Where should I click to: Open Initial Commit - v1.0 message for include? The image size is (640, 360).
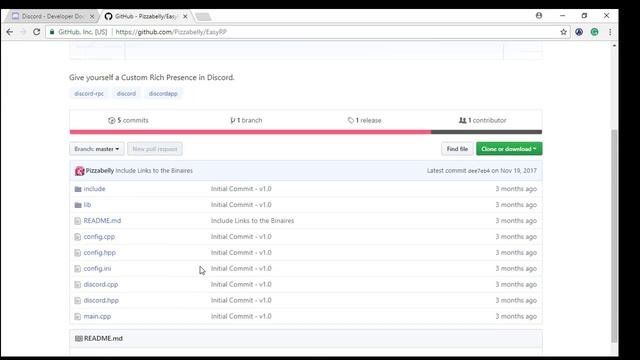[x=241, y=189]
